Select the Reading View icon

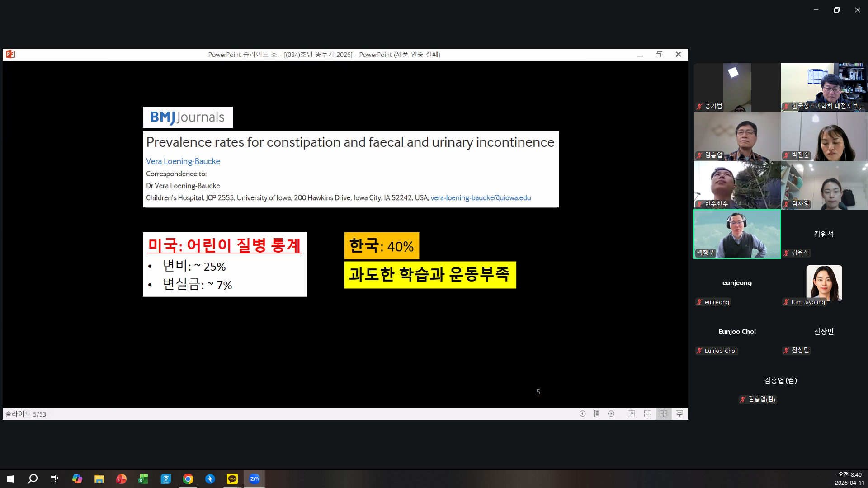coord(663,413)
